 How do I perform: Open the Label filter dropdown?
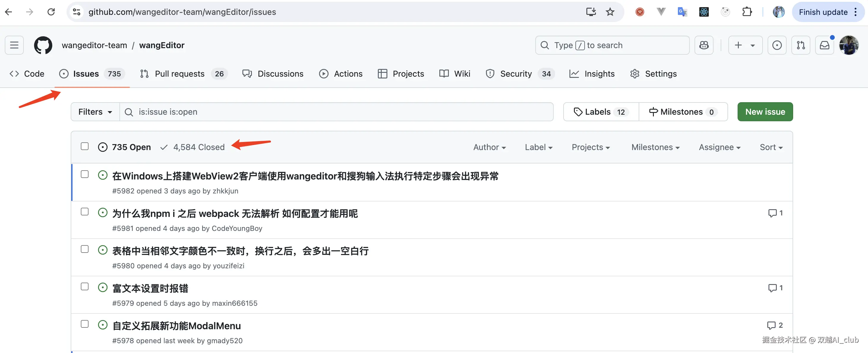539,147
